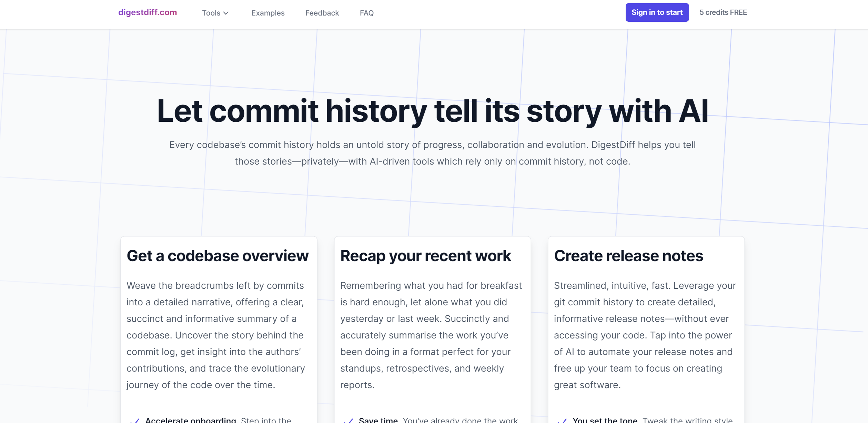Open the Feedback nav link
The height and width of the screenshot is (423, 868).
pos(322,13)
